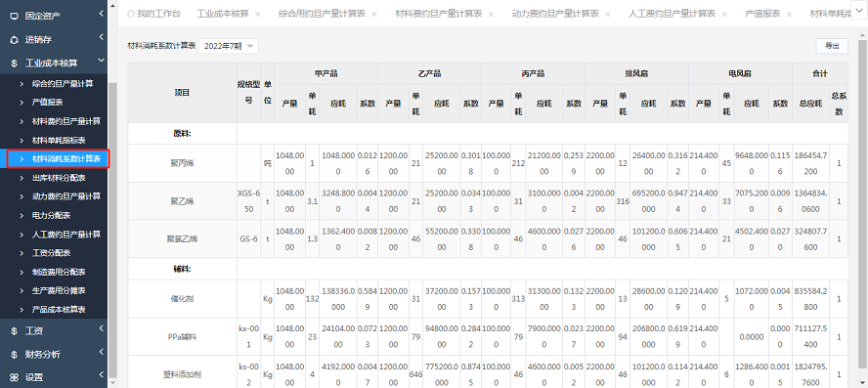Click the dollar icon beside 工资

[15, 331]
